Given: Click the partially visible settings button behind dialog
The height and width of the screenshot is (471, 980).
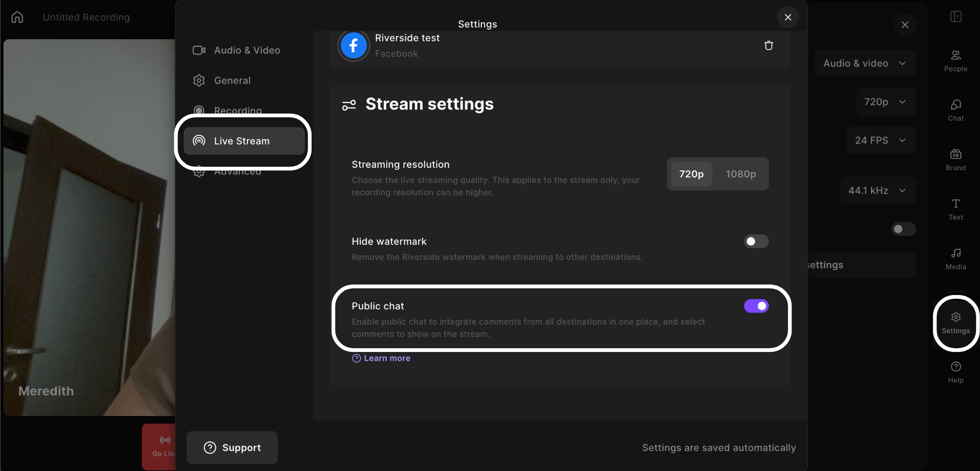Looking at the screenshot, I should (861, 265).
